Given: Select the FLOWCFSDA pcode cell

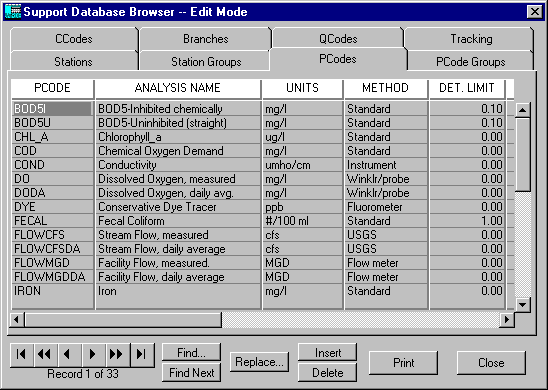Looking at the screenshot, I should click(x=52, y=248).
